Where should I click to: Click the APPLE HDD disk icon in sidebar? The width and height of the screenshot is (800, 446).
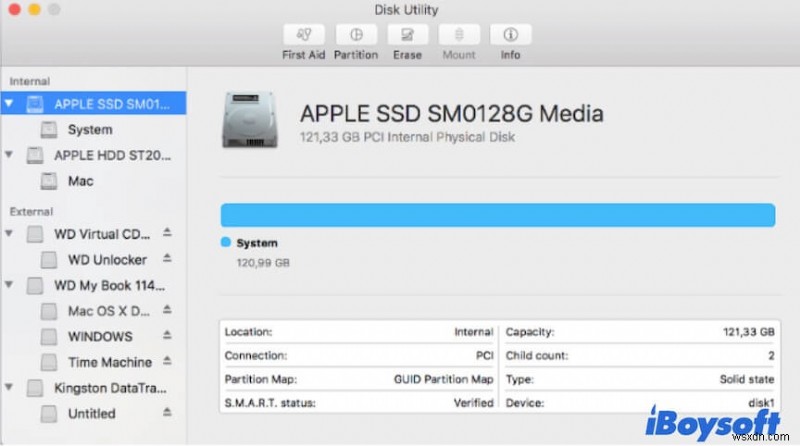(35, 155)
